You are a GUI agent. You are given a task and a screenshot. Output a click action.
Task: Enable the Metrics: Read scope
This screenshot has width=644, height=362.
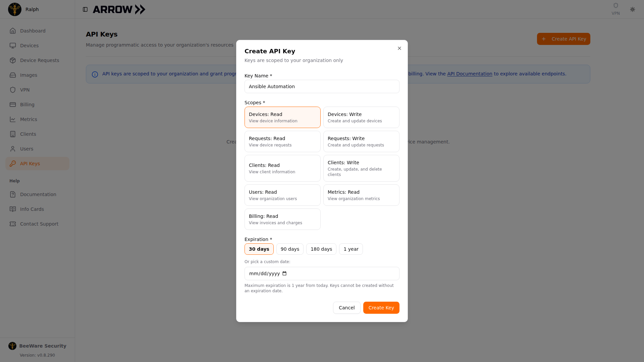tap(361, 195)
